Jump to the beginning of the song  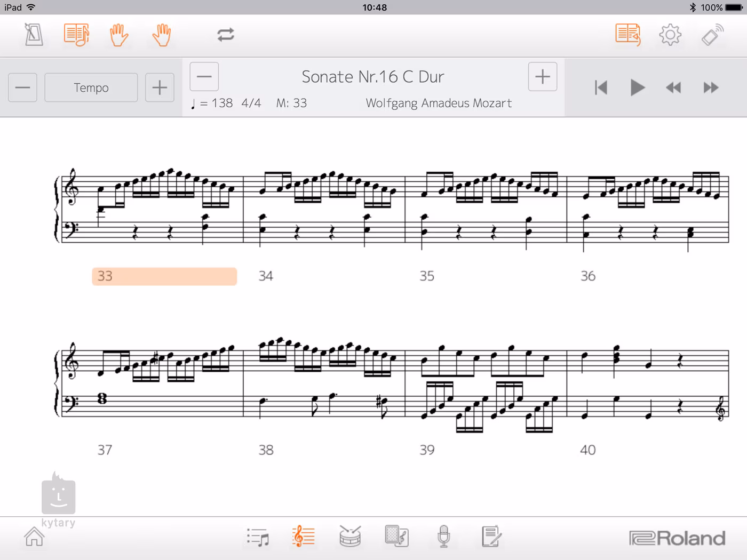click(x=601, y=87)
